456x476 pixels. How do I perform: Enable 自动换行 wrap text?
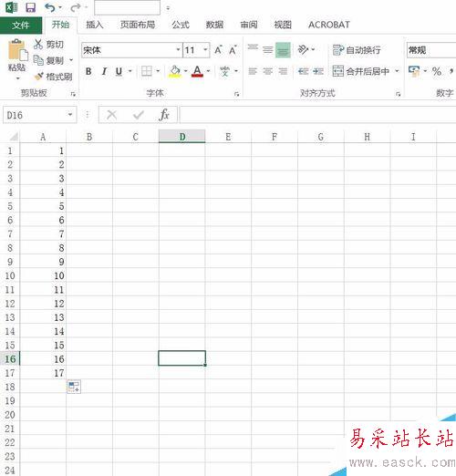[x=357, y=50]
